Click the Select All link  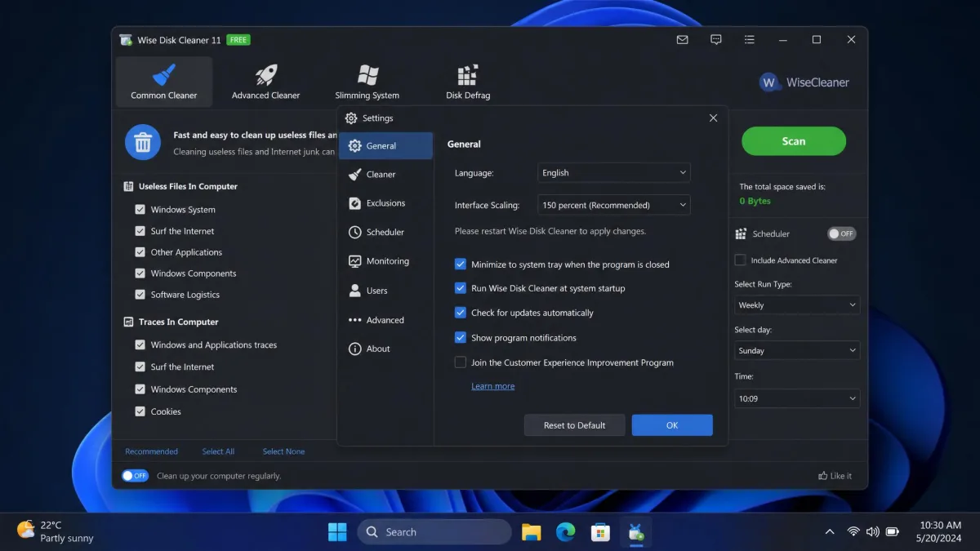pyautogui.click(x=218, y=451)
